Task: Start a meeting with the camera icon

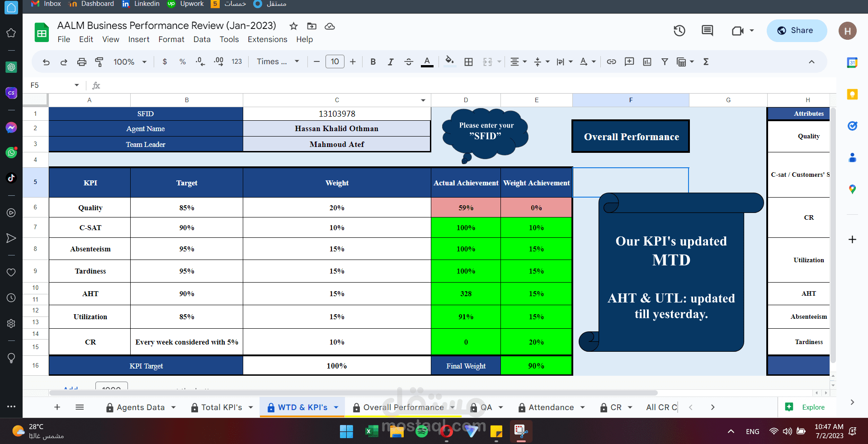Action: click(x=738, y=31)
